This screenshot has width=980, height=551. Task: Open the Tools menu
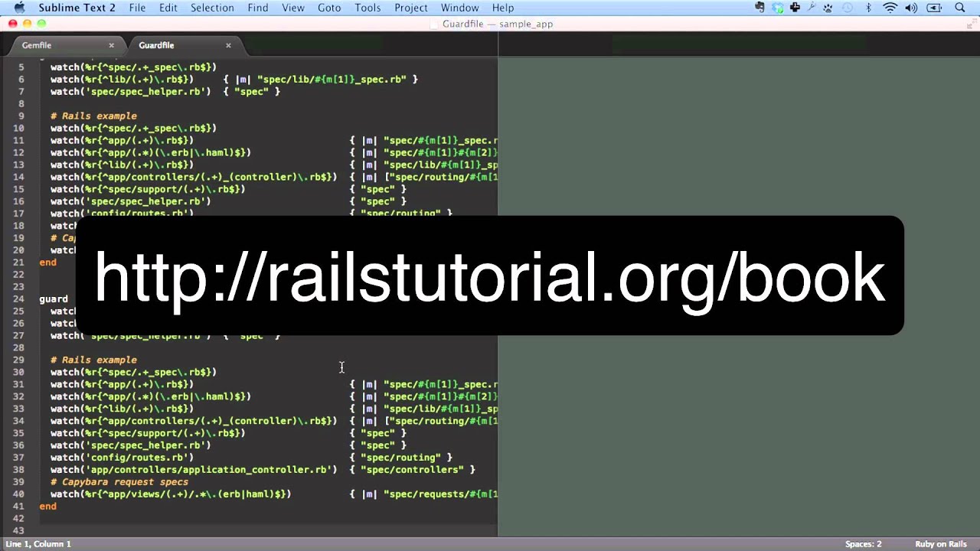367,8
